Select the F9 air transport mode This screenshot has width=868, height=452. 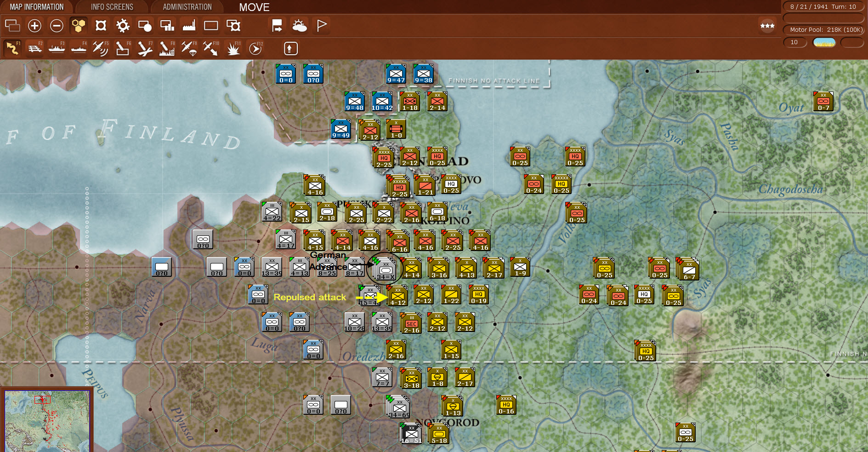click(x=189, y=48)
